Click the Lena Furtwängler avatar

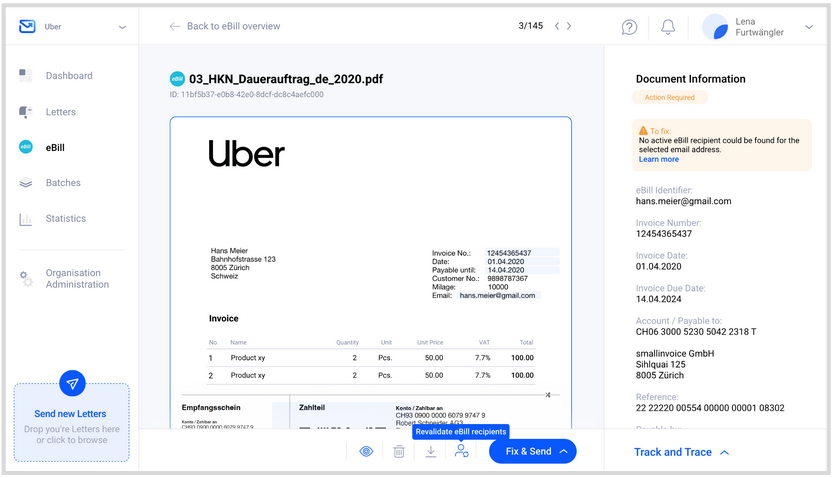pos(715,27)
